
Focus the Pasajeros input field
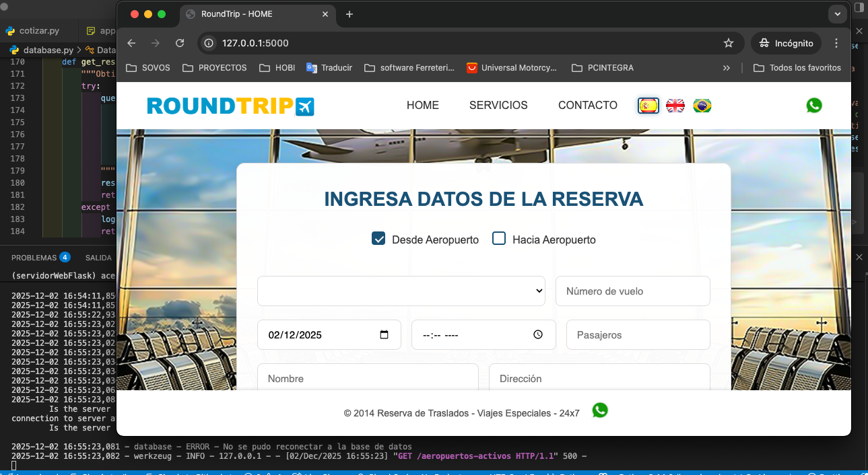(638, 334)
